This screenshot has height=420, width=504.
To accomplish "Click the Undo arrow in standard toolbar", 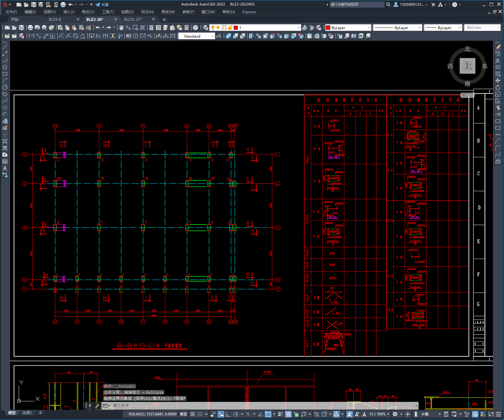I will 98,28.
